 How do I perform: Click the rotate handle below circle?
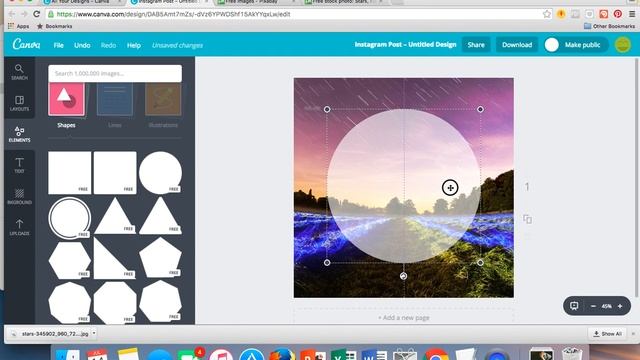pos(403,276)
